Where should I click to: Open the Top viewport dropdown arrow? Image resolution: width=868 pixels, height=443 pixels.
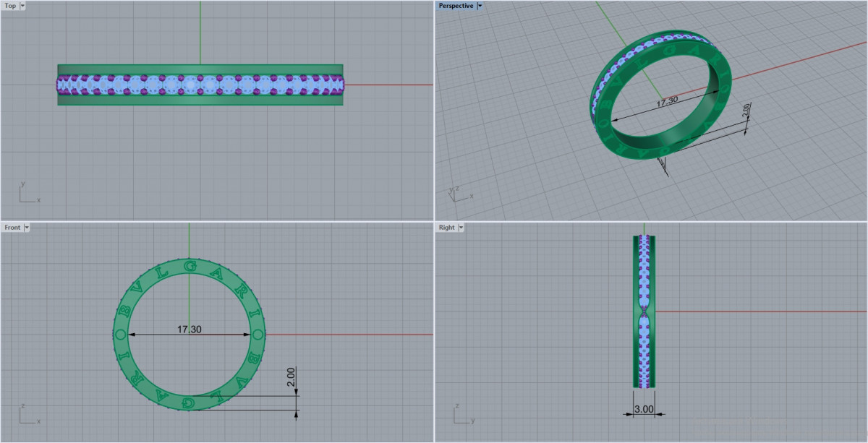22,6
